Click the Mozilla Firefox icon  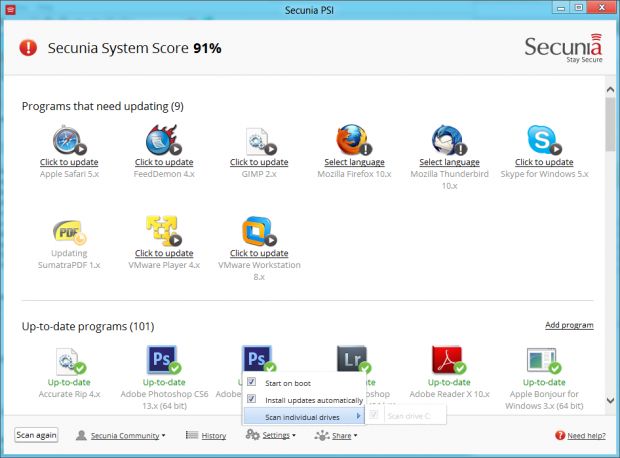tap(354, 140)
